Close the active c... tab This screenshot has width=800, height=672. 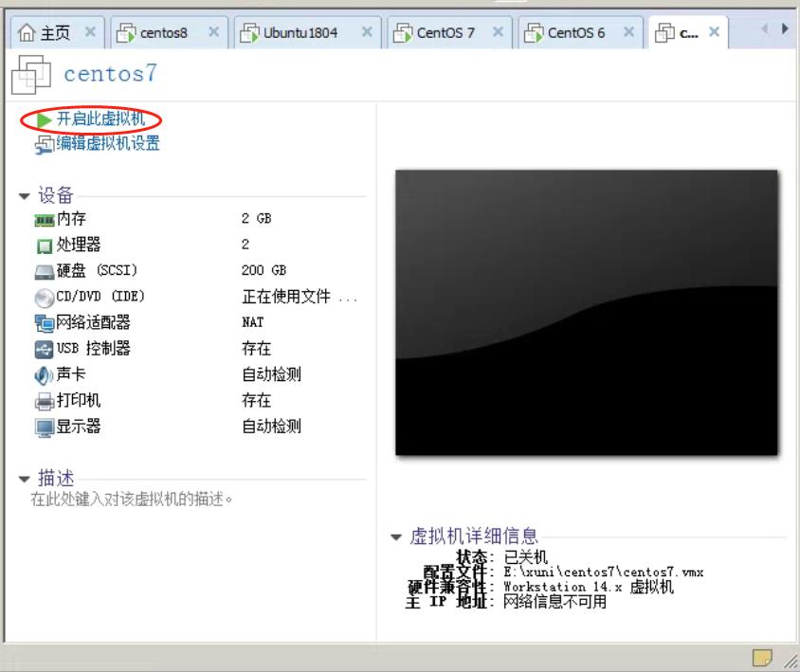tap(715, 32)
